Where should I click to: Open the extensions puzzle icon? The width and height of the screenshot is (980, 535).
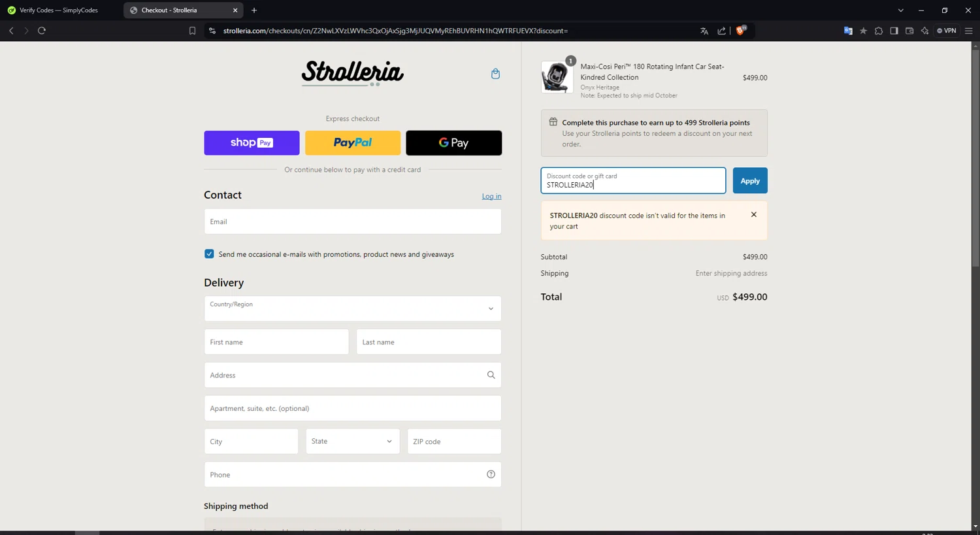[879, 31]
